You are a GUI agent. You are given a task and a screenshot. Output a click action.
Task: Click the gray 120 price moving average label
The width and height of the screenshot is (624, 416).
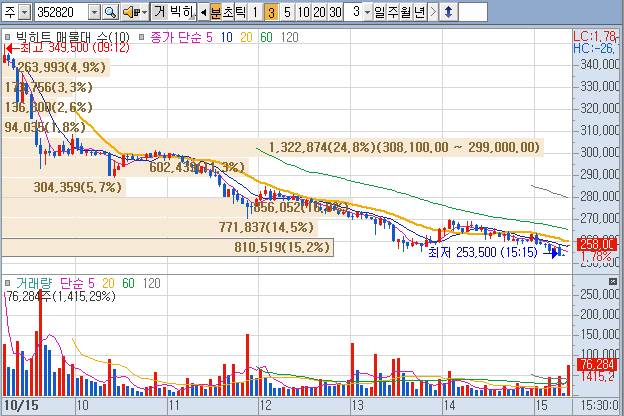[x=289, y=37]
